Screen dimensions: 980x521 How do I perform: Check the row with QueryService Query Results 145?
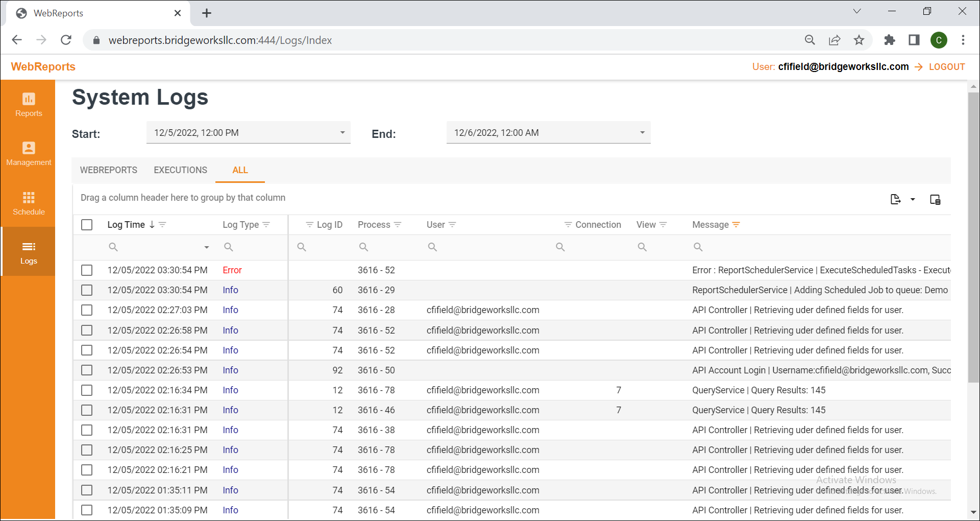[x=87, y=390]
